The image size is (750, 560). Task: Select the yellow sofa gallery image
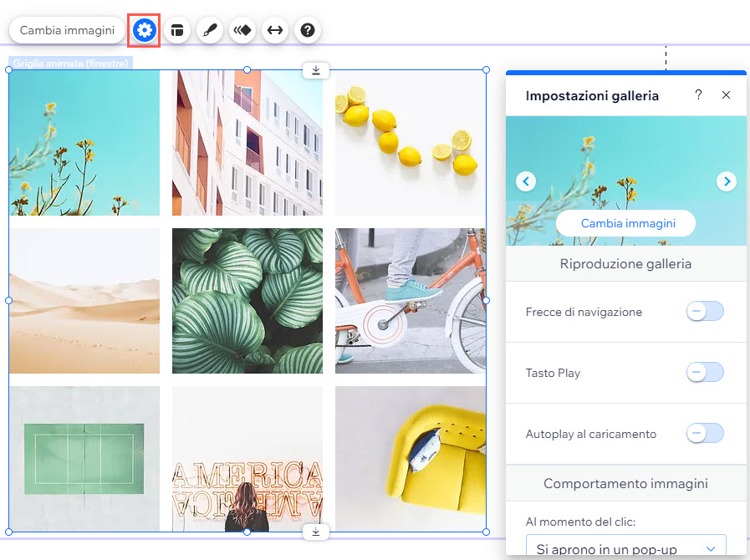coord(411,459)
